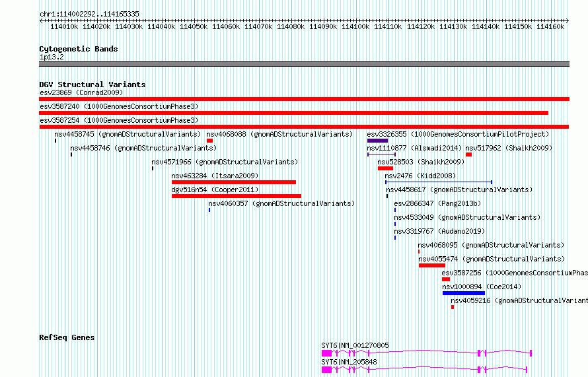
Task: Click the esv23869 (Conrad2009) variant label
Action: click(x=81, y=92)
